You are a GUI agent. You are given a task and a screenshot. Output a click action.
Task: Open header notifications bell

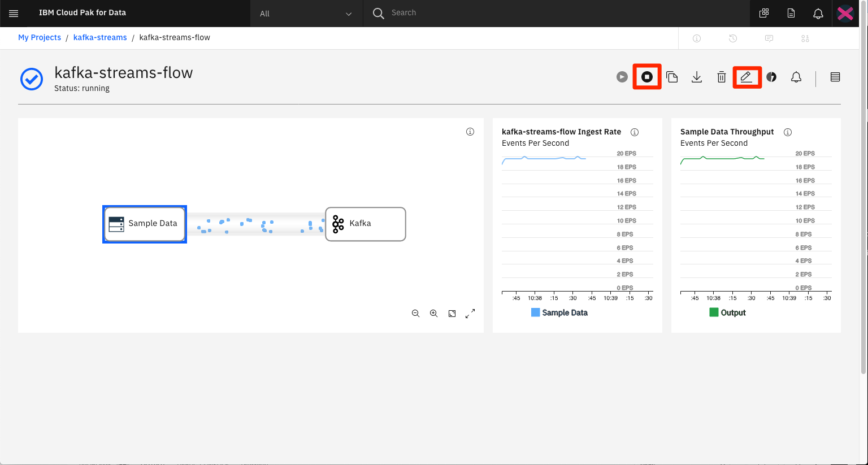click(x=818, y=14)
